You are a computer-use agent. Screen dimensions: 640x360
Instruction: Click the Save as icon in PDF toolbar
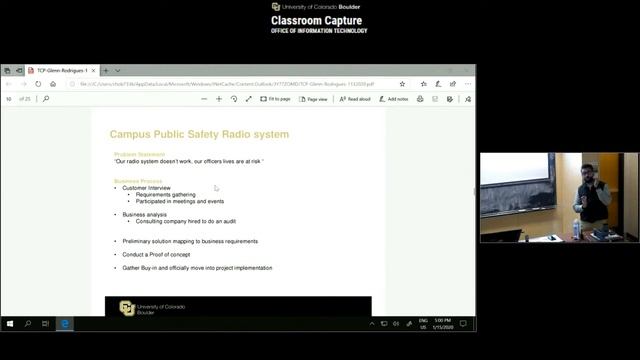(450, 99)
